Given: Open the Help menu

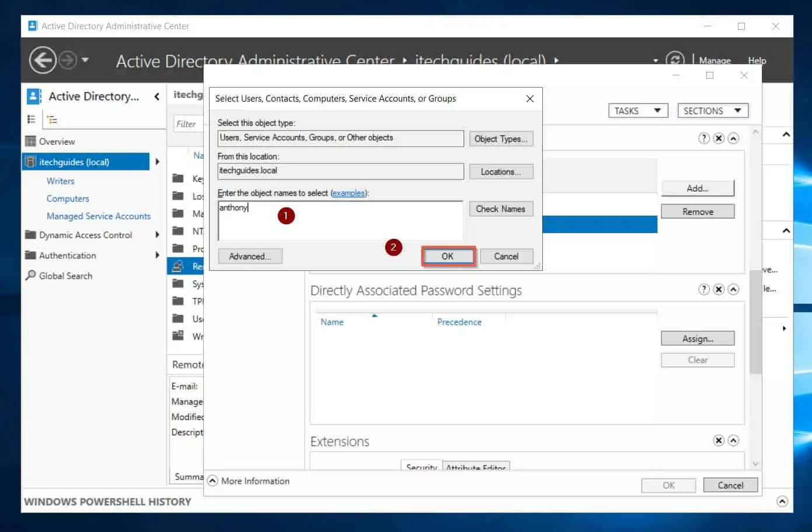Looking at the screenshot, I should point(757,61).
